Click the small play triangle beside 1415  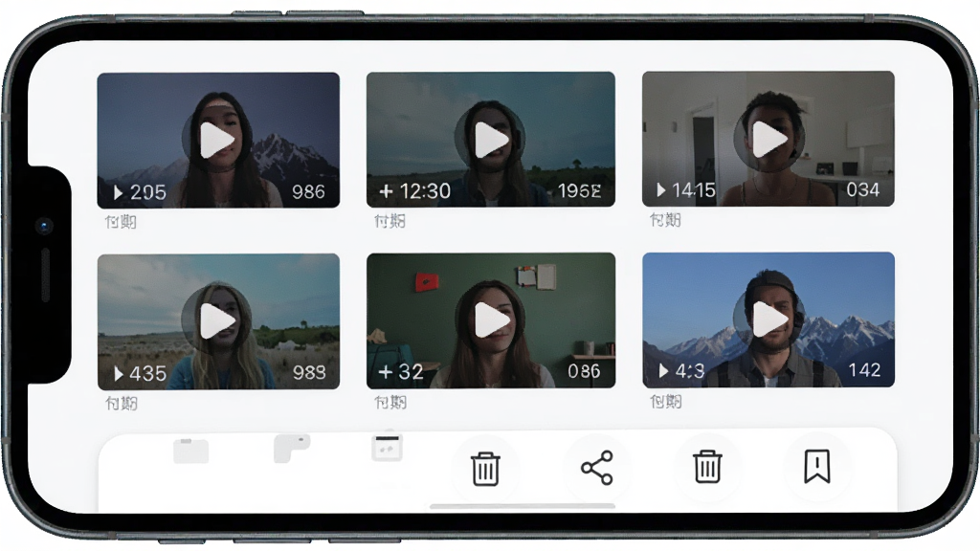660,190
